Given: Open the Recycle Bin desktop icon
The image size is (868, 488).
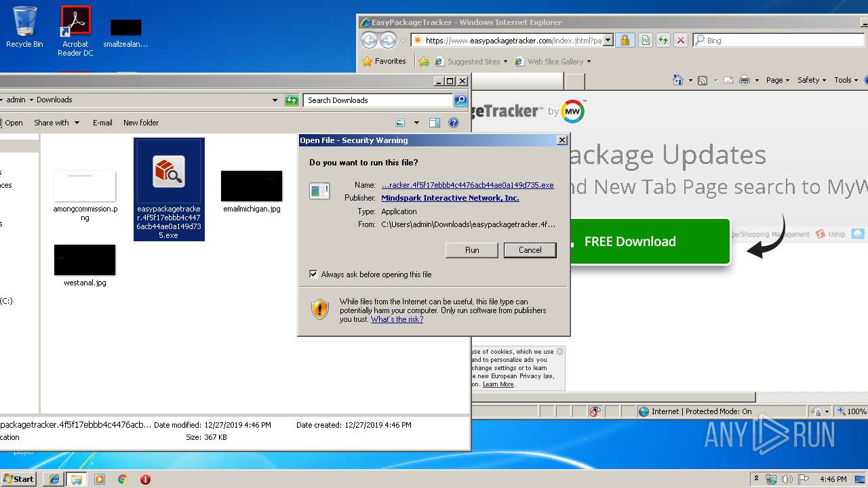Looking at the screenshot, I should (24, 27).
